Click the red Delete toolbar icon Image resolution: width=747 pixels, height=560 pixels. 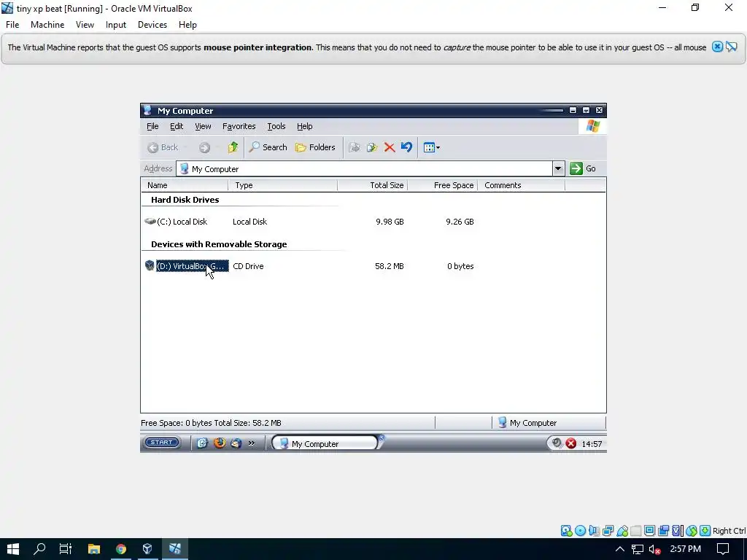pyautogui.click(x=390, y=147)
